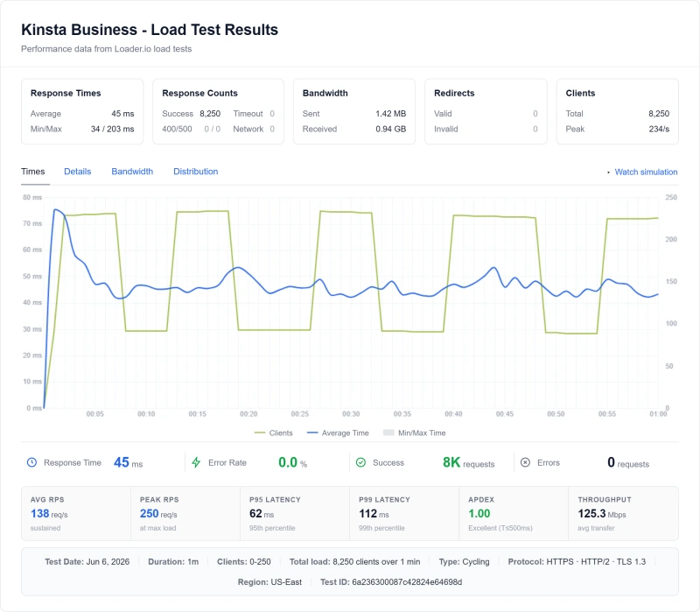Click the Type: Cycling entry
The height and width of the screenshot is (612, 700).
point(464,561)
